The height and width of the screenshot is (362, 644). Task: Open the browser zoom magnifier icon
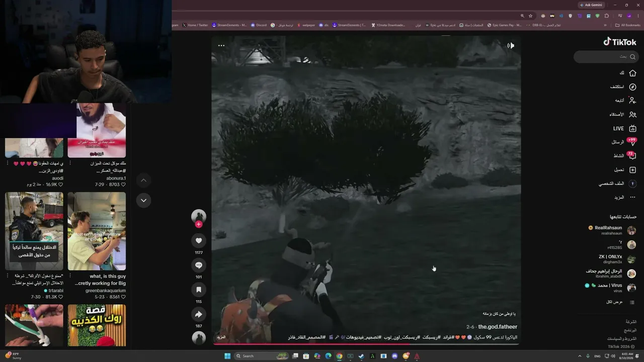pos(522,16)
